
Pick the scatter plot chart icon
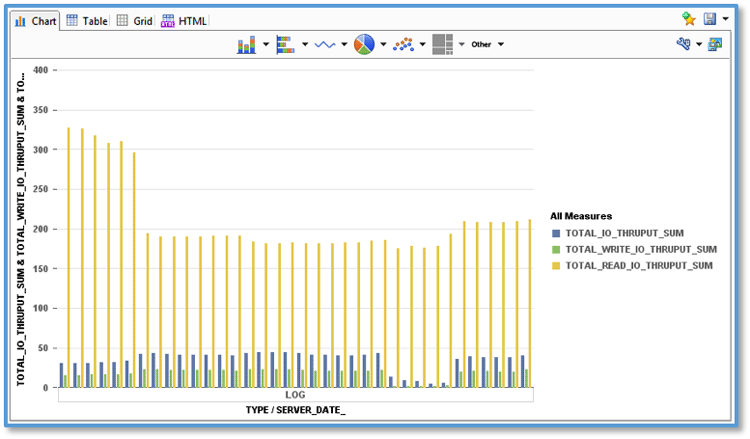403,45
